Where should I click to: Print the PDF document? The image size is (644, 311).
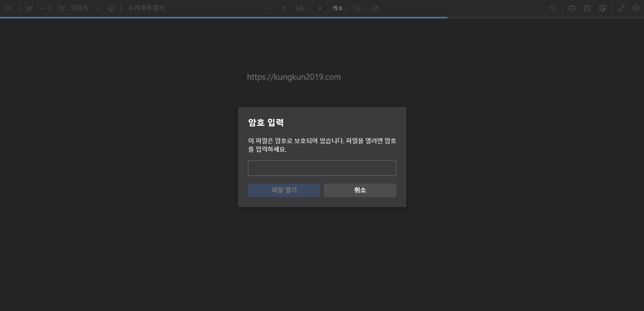coord(572,8)
